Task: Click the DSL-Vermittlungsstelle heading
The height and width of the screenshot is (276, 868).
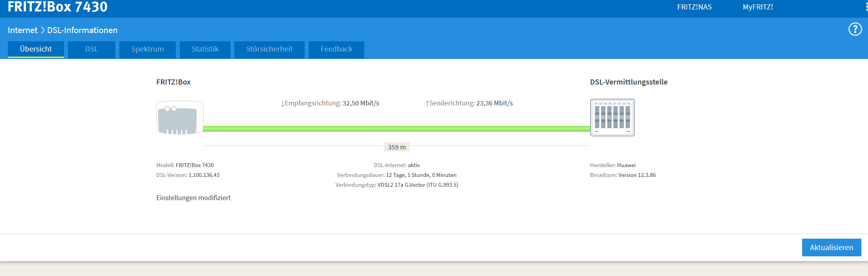Action: [629, 82]
